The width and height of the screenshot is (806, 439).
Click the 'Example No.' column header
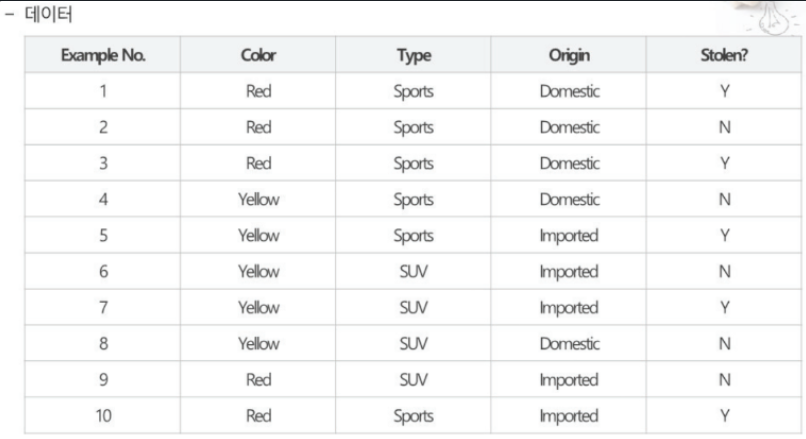(103, 56)
